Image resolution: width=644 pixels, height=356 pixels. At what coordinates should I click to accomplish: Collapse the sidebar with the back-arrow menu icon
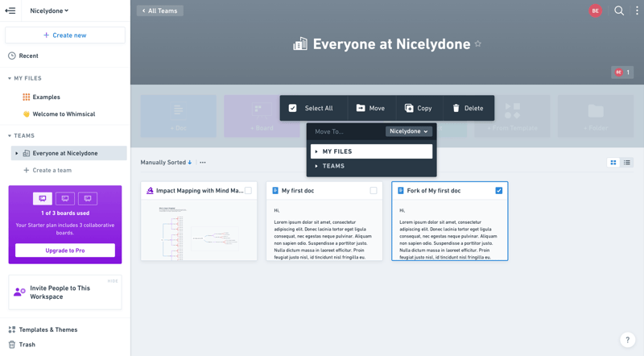point(10,10)
